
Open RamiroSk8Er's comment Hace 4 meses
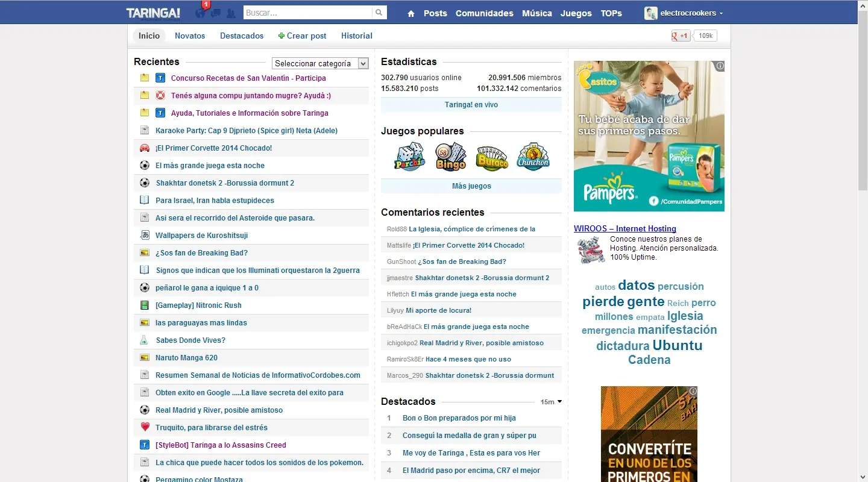tap(468, 359)
